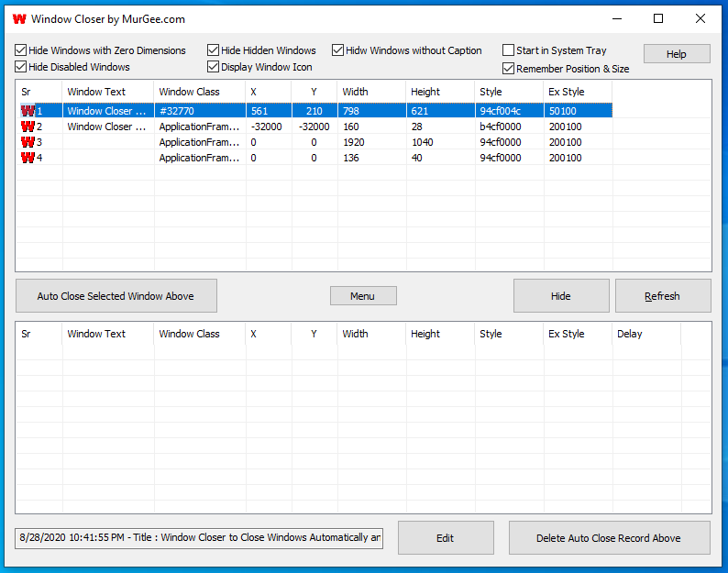Screen dimensions: 728x573
Task: Click upper list Ex Style column header
Action: (x=578, y=92)
